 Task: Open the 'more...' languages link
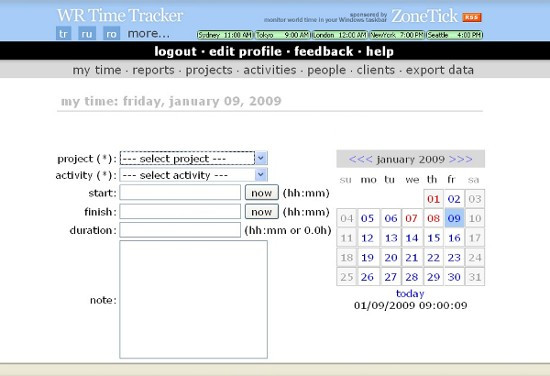coord(148,34)
